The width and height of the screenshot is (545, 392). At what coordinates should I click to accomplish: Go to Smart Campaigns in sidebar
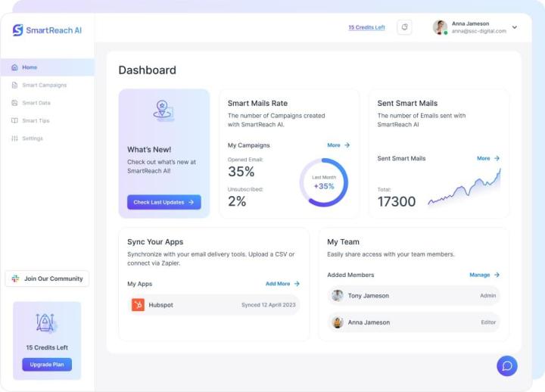pos(44,86)
